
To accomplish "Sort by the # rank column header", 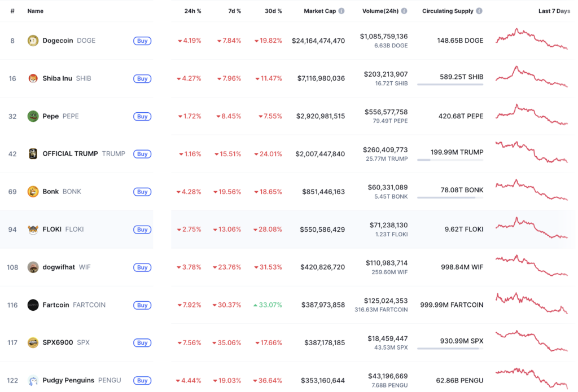I will [x=12, y=11].
